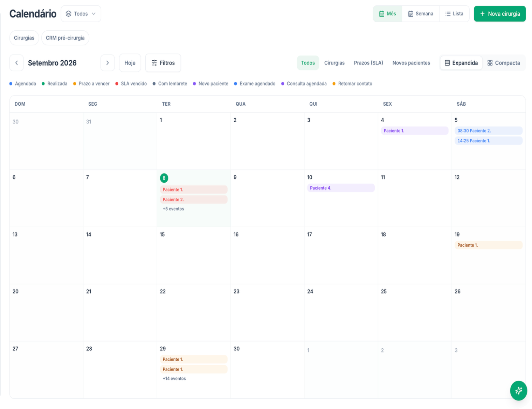Select the Todos event filter tab

tap(308, 63)
